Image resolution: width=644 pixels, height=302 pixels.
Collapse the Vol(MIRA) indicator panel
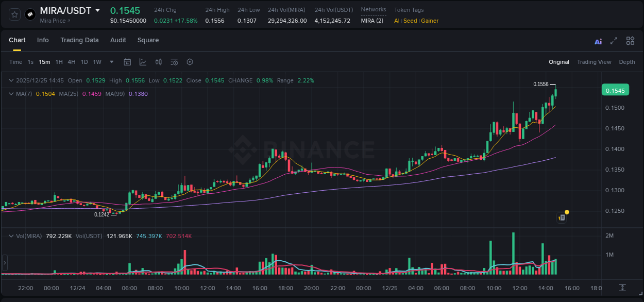pos(10,236)
